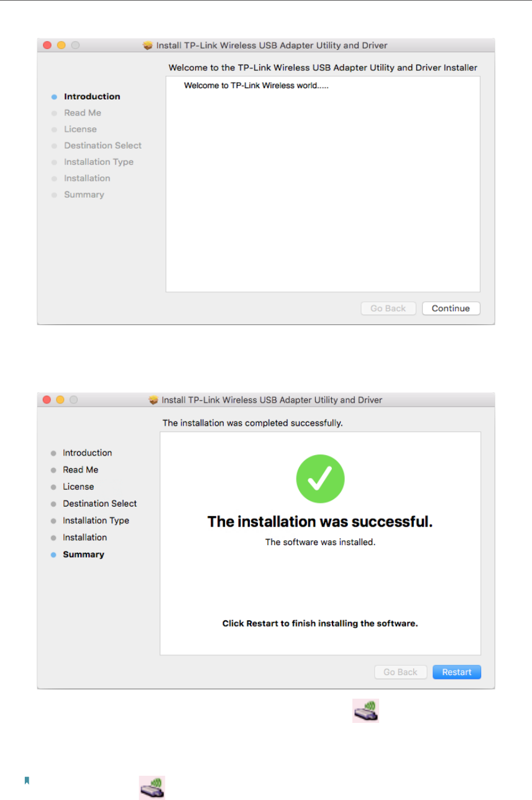Click the disabled Go Back button beside Continue
Screen dimensions: 532x800
[388, 308]
